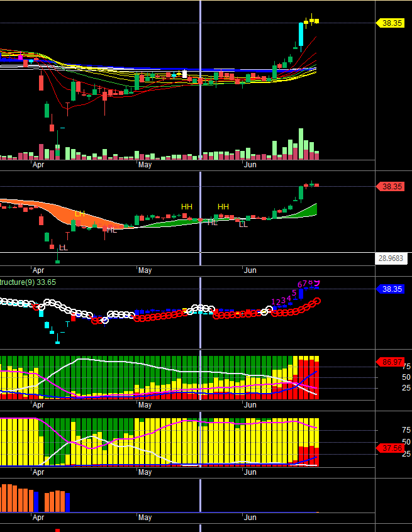
Task: Click the HL label beside the vertical cursor line
Action: 213,223
